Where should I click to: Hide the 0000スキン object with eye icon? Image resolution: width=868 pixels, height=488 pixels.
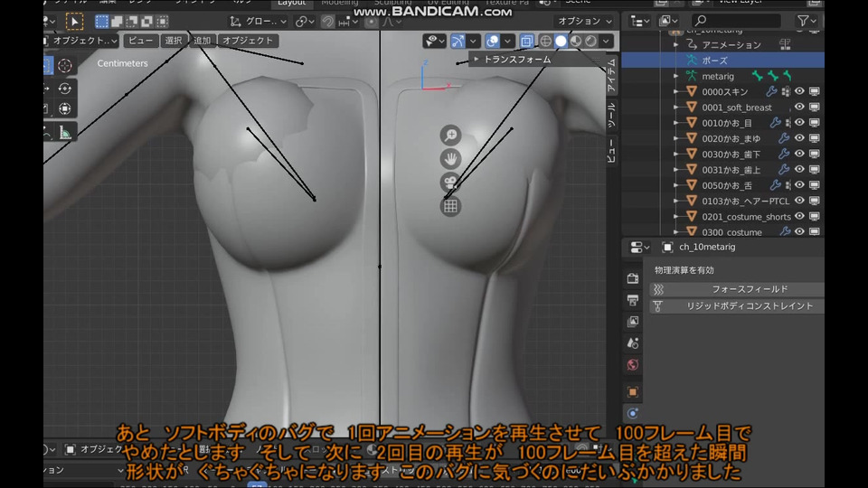[x=799, y=91]
